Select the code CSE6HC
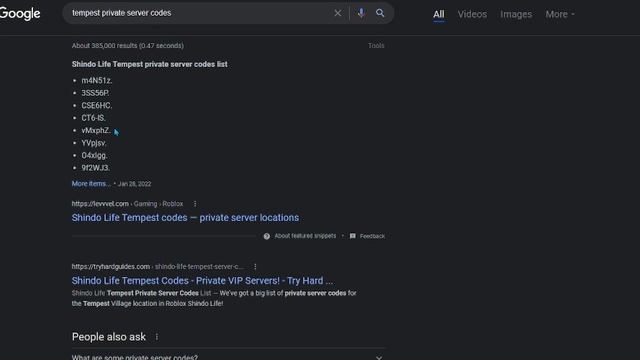The height and width of the screenshot is (360, 640). (x=97, y=105)
